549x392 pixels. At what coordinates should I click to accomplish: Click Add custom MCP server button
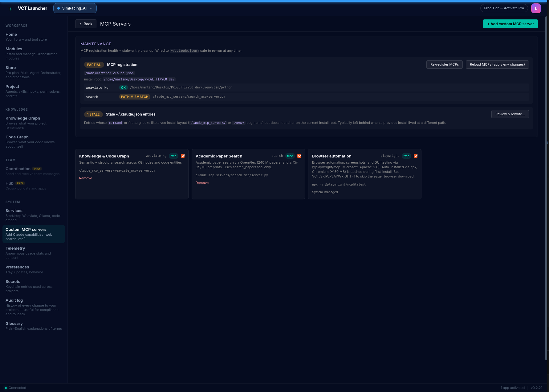[510, 24]
